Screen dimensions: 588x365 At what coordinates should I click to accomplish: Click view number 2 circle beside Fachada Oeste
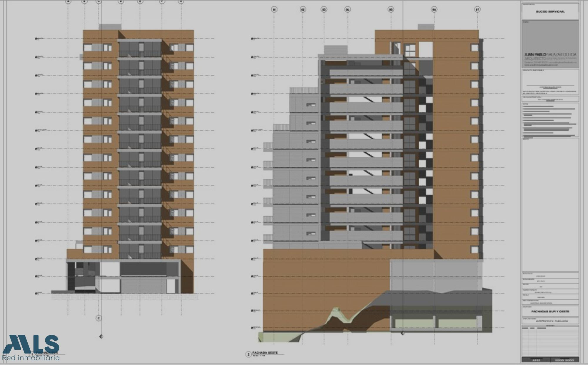(248, 354)
